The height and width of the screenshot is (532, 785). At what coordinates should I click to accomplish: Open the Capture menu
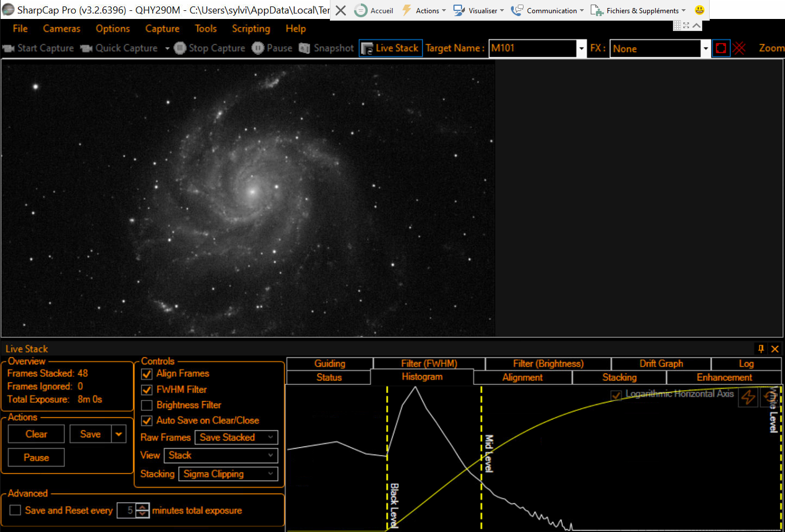click(x=162, y=29)
